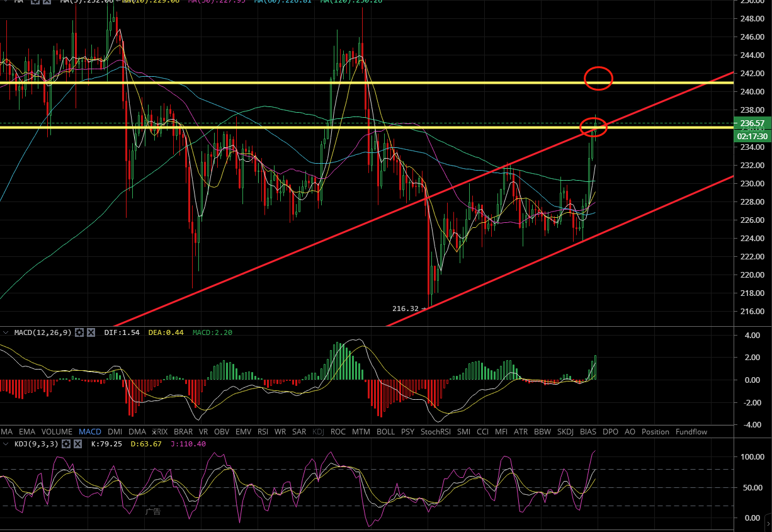Switch to the RSI indicator tab
Viewport: 772px width, 532px height.
pos(263,432)
